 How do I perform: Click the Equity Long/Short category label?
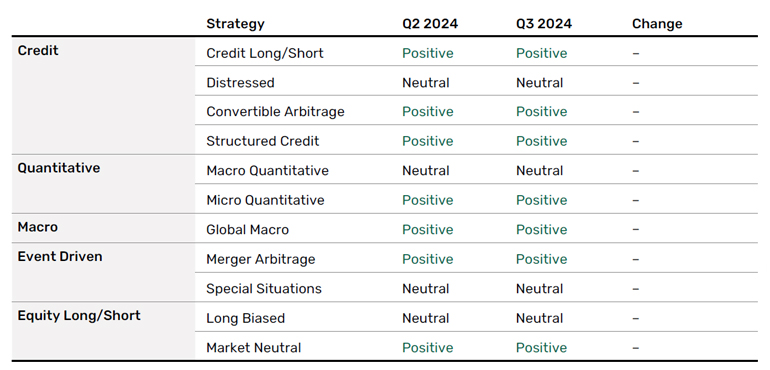click(79, 316)
